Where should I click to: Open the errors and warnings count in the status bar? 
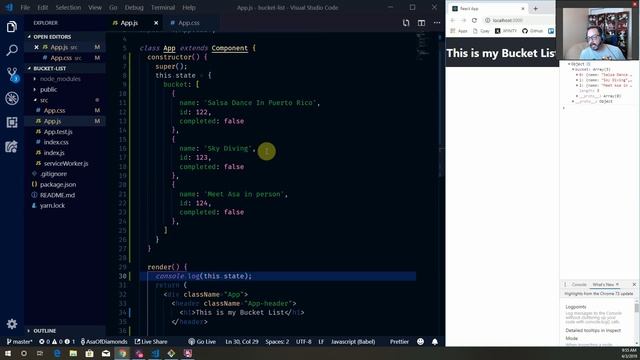coord(57,342)
